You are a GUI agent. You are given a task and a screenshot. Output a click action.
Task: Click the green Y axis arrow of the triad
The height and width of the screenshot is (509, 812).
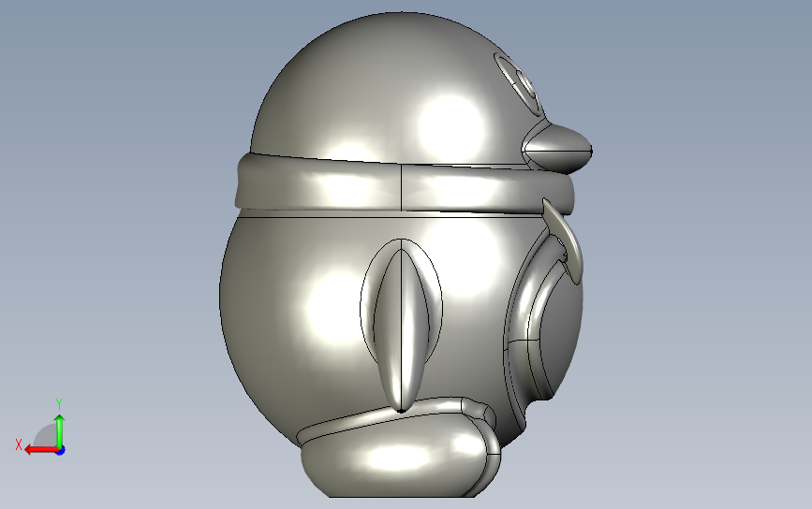tap(60, 431)
